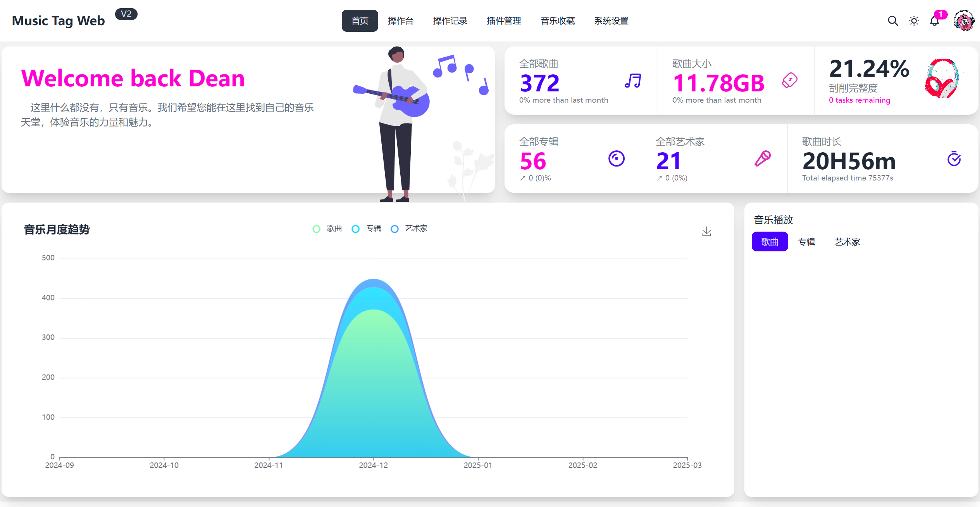Click the disc icon in albums card
980x507 pixels.
click(x=616, y=159)
